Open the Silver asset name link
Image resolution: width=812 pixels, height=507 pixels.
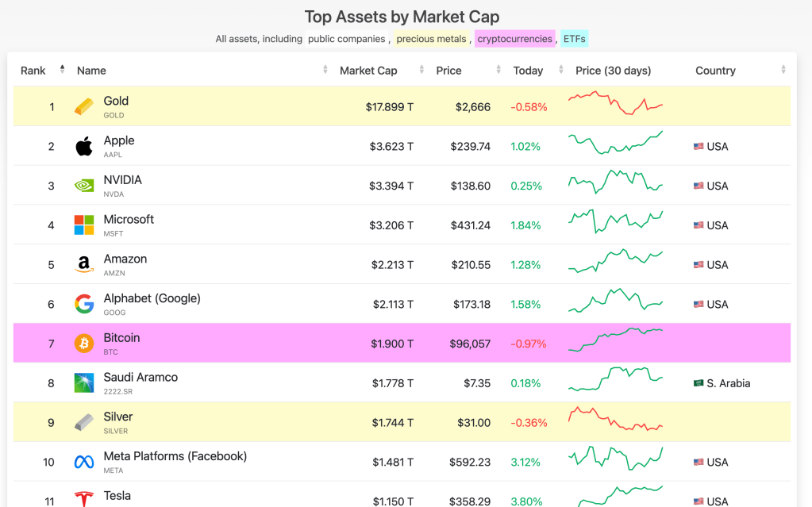pos(118,417)
